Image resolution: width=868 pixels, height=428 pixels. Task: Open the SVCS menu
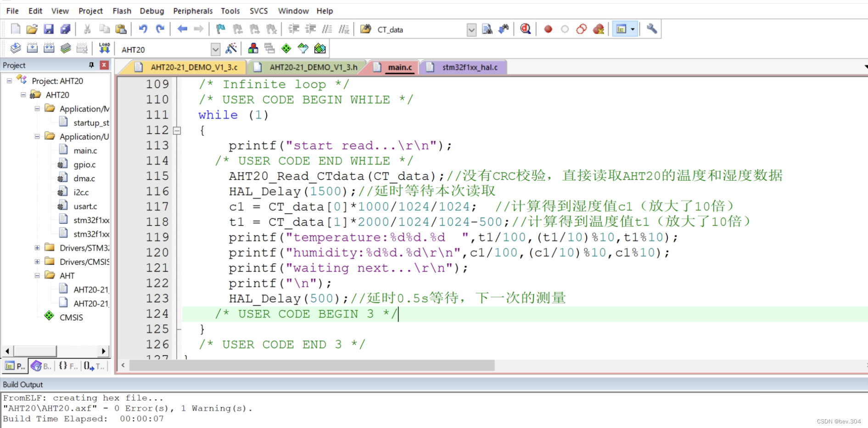pos(258,11)
